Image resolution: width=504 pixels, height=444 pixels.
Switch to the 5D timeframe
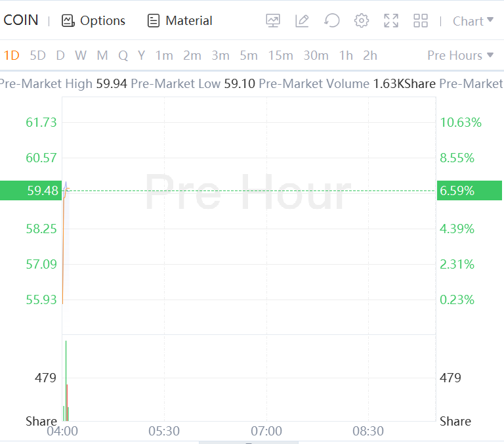[x=38, y=55]
